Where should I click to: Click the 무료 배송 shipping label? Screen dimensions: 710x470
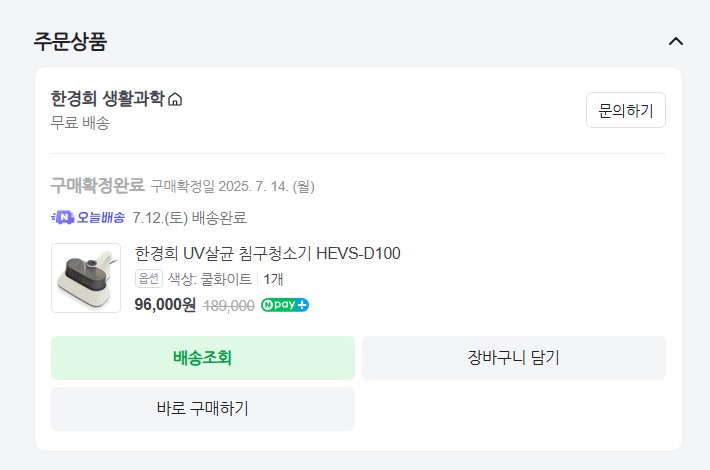click(80, 123)
